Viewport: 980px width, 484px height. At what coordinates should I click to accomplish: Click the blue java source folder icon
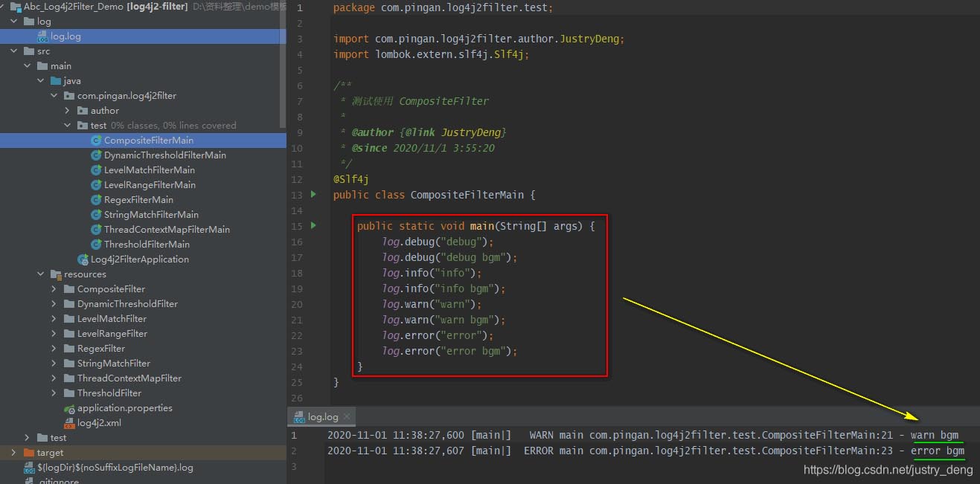[56, 81]
